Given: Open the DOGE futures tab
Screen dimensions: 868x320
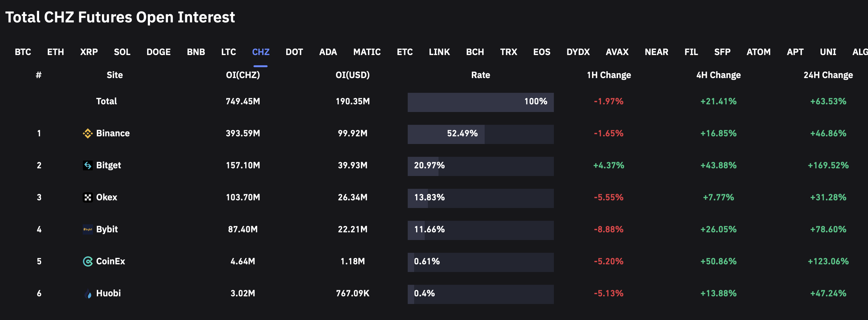Looking at the screenshot, I should coord(158,52).
